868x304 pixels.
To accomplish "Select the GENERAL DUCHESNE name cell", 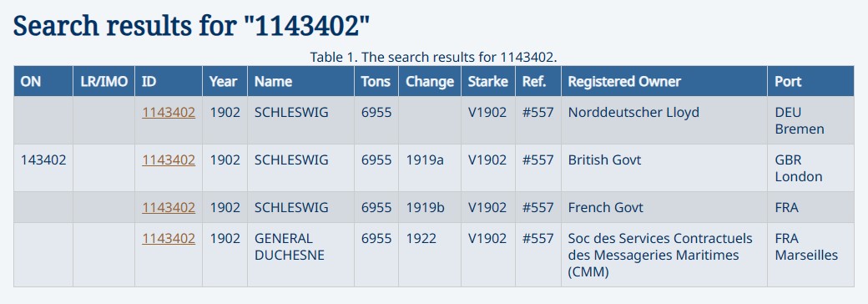I will (x=300, y=255).
